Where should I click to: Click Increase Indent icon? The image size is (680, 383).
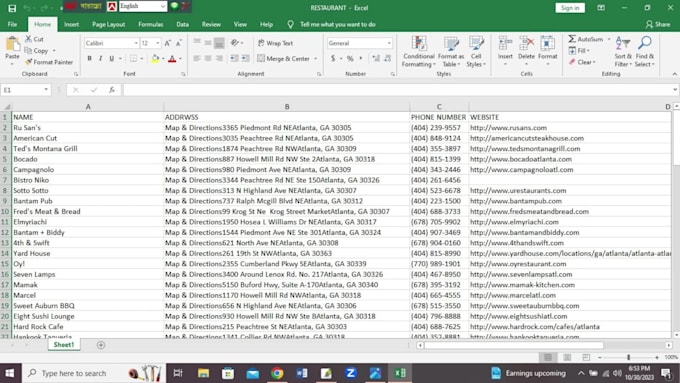pos(245,58)
